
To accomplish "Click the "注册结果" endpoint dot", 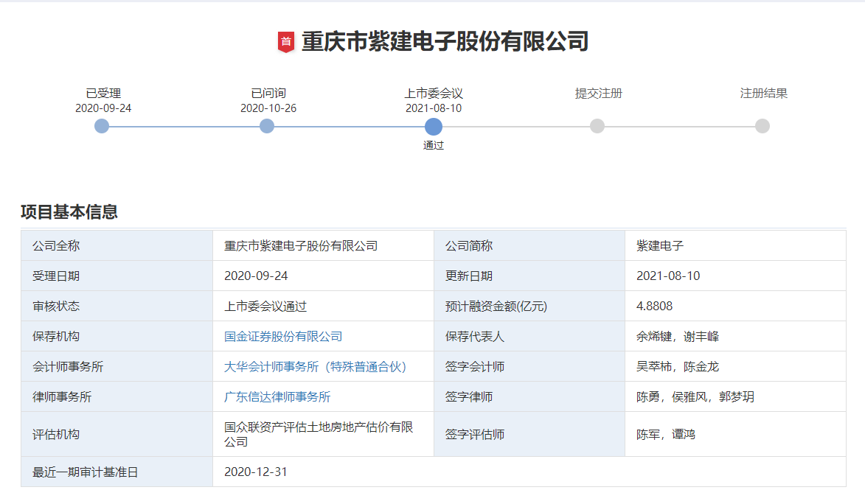I will pyautogui.click(x=762, y=126).
